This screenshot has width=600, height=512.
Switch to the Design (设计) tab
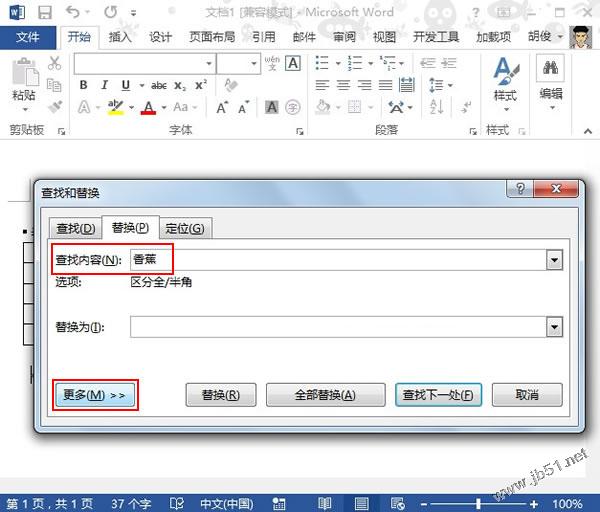[x=160, y=37]
